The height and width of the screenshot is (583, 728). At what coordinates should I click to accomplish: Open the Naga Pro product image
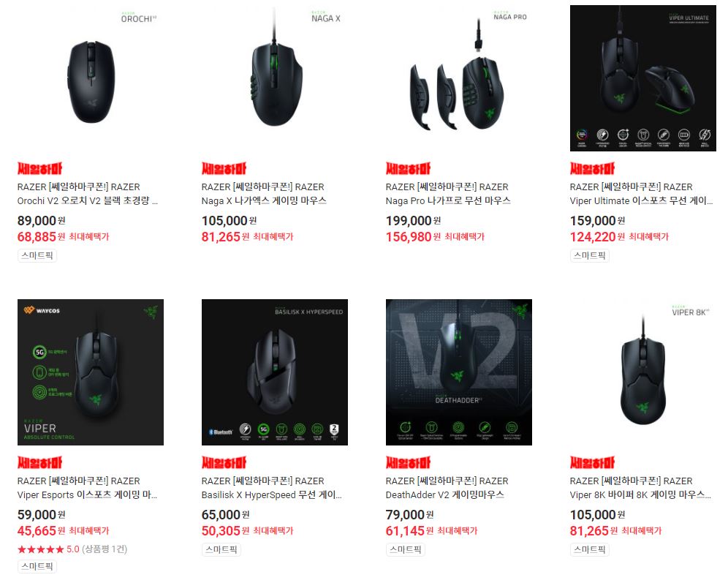click(459, 78)
